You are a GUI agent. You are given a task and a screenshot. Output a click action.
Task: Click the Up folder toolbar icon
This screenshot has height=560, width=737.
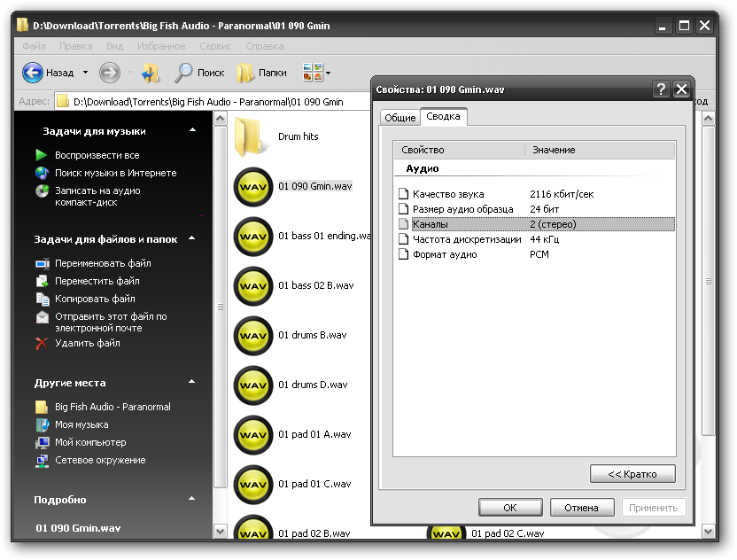(x=150, y=73)
